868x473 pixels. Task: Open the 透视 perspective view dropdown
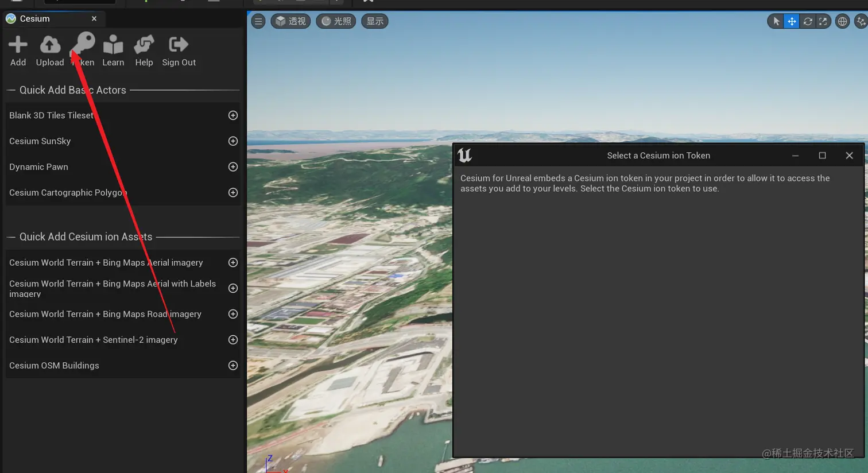click(x=291, y=21)
